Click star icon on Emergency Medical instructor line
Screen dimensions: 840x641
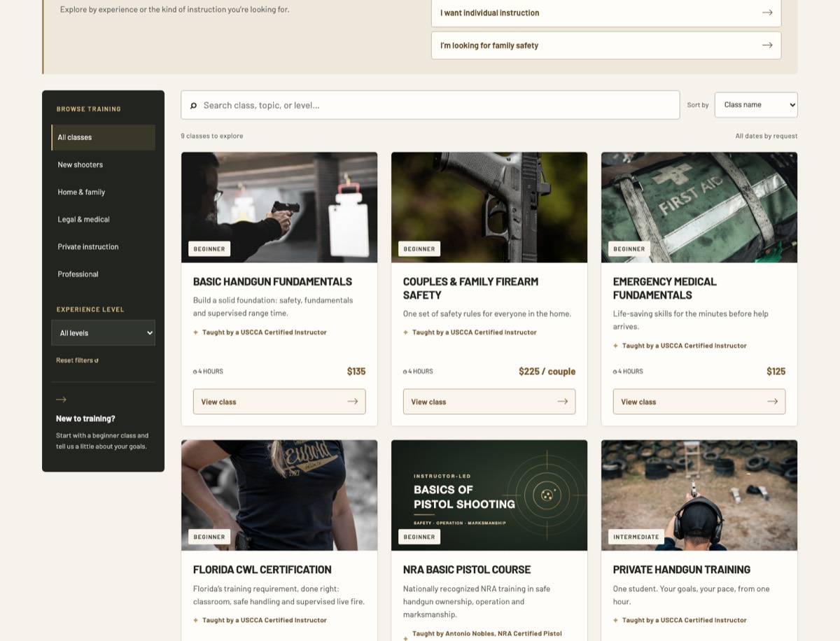pos(616,346)
